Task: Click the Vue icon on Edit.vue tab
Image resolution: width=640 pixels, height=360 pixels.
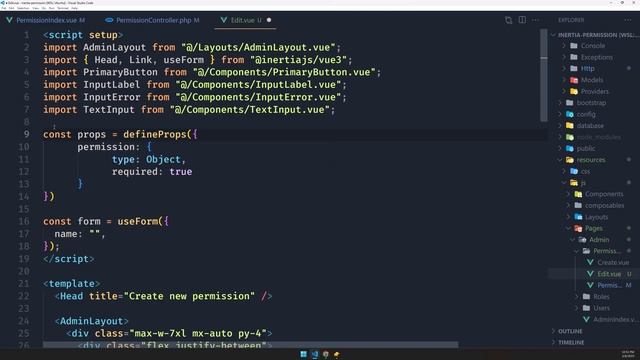Action: [x=224, y=20]
